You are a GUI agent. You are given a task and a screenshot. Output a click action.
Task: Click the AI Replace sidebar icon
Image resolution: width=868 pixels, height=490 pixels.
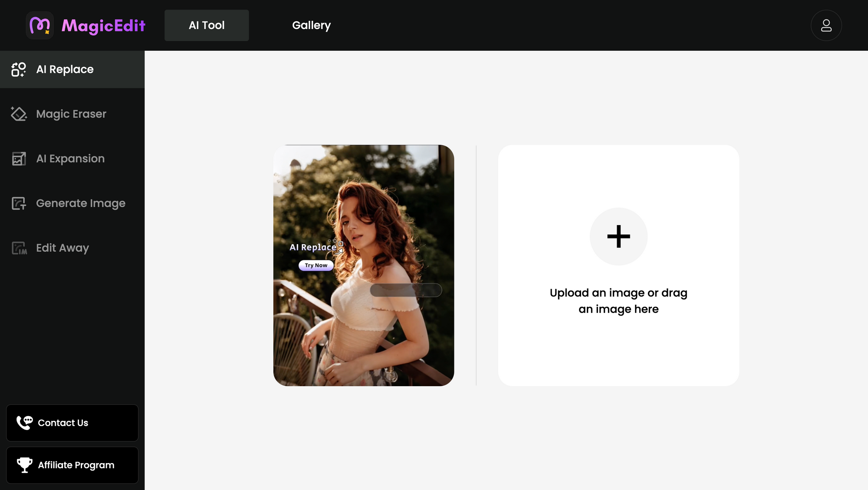(19, 70)
